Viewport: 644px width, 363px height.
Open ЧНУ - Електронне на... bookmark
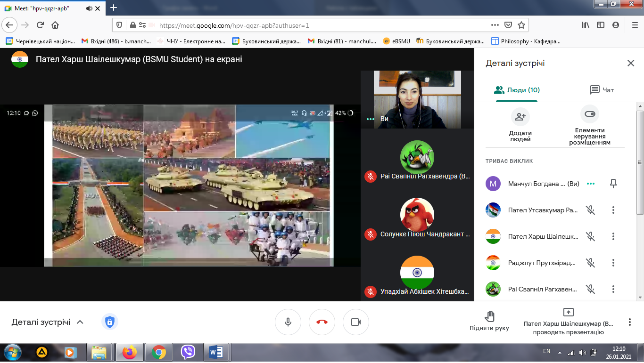tap(191, 41)
